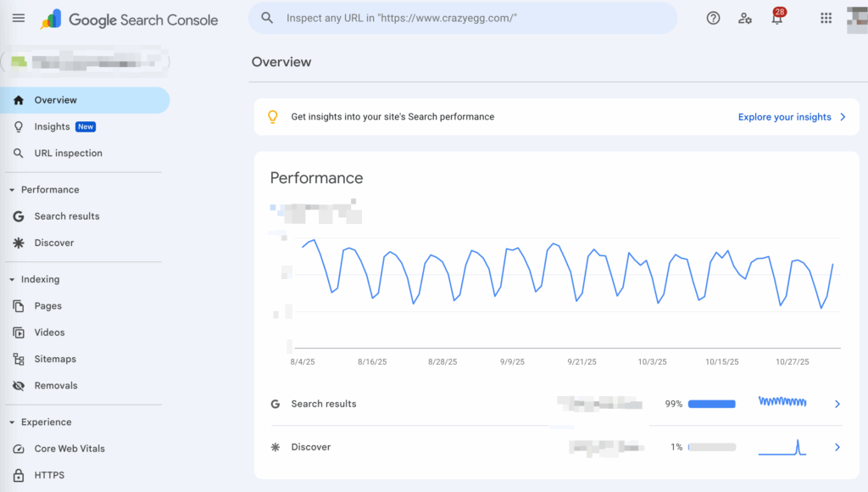
Task: Click the lightbulb insights icon in banner
Action: [273, 117]
